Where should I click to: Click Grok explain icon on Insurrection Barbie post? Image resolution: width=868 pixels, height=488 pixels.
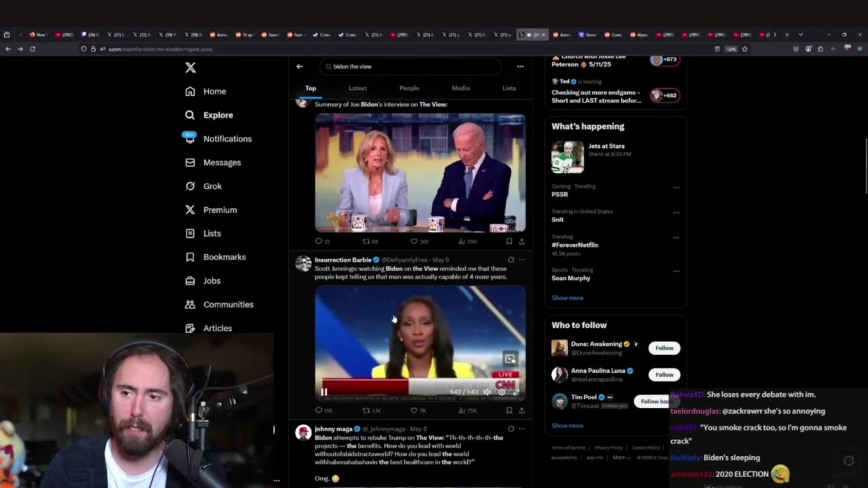pos(511,260)
